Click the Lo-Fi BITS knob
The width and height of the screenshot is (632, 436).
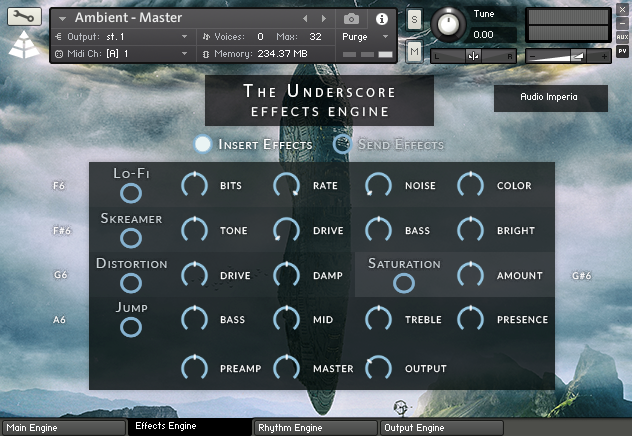click(x=195, y=185)
